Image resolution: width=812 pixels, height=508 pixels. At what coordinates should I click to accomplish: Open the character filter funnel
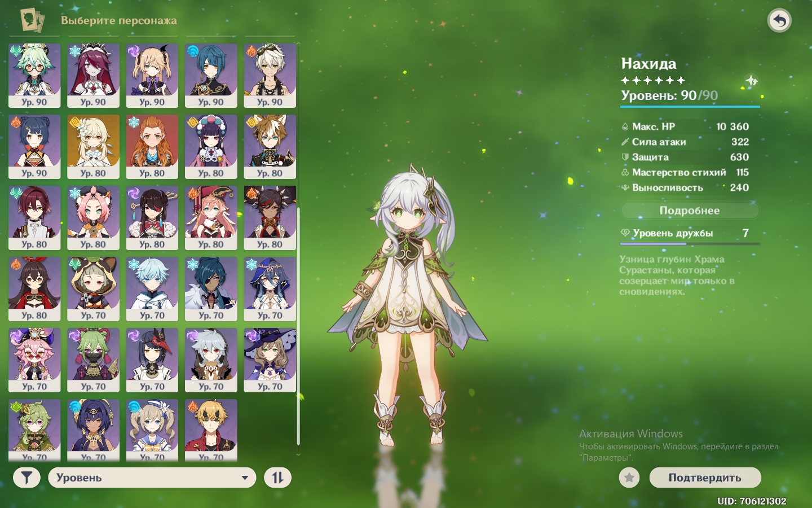27,478
